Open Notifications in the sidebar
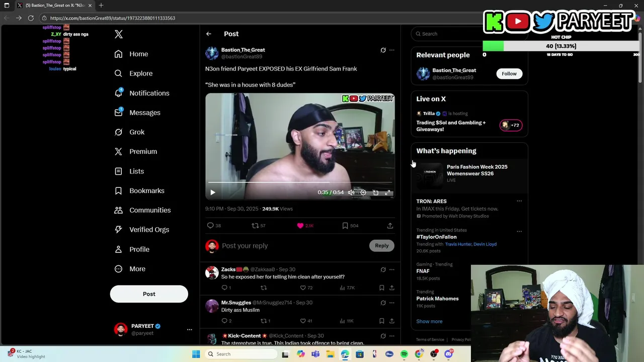644x362 pixels. coord(142,93)
